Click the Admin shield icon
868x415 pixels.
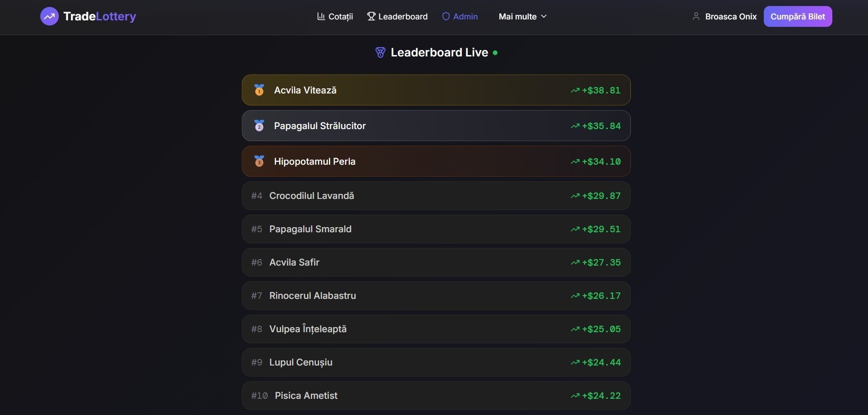(446, 16)
